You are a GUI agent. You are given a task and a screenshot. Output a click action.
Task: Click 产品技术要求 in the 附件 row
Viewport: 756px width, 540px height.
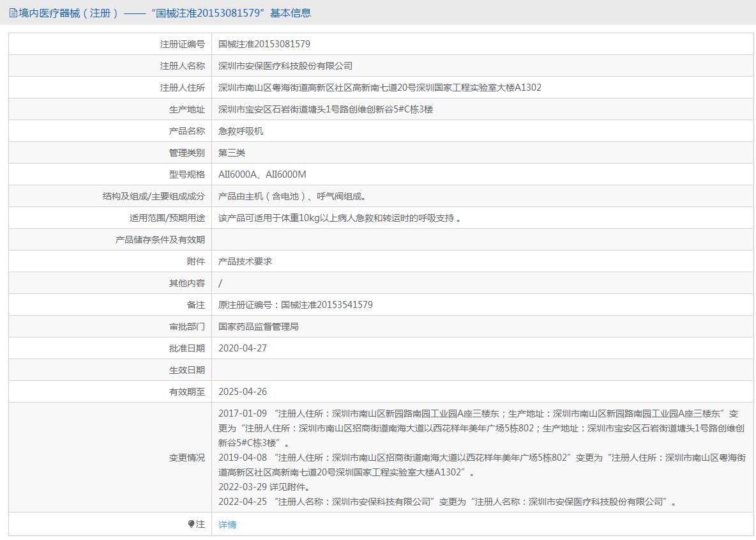pyautogui.click(x=245, y=261)
